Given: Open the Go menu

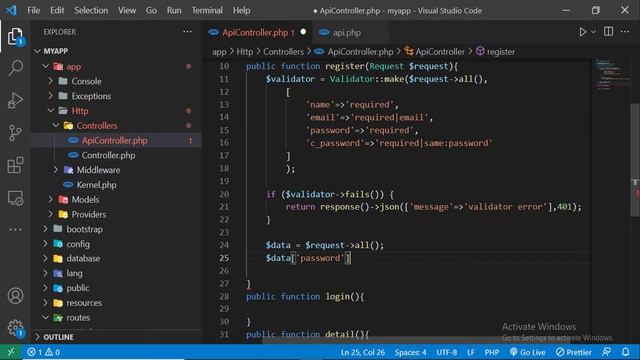Looking at the screenshot, I should tap(151, 10).
